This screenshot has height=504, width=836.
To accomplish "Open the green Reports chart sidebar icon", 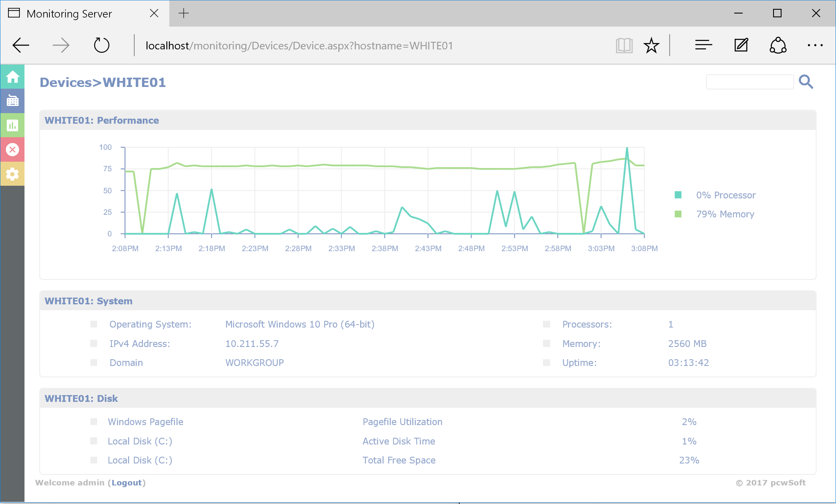I will (12, 125).
